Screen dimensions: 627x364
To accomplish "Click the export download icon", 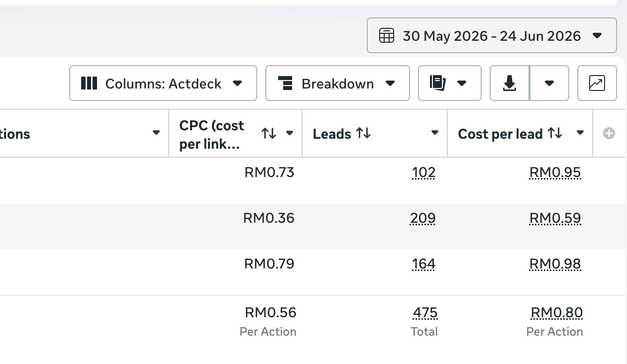I will [510, 83].
